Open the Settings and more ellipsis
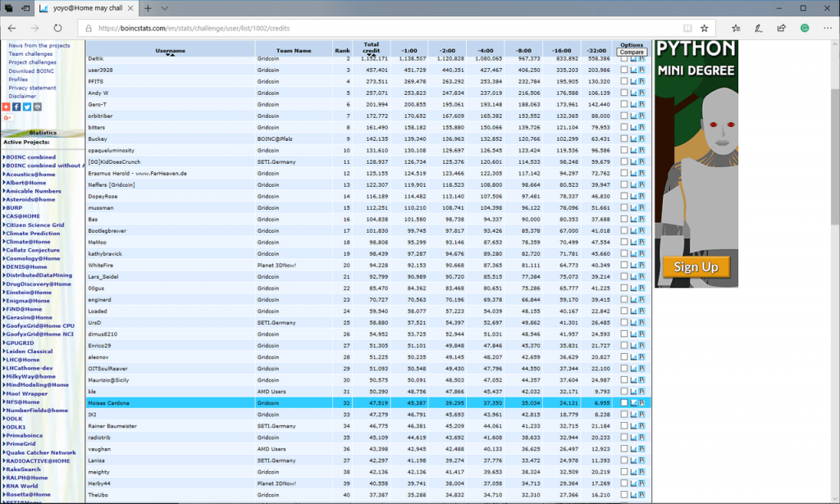The height and width of the screenshot is (504, 840). (x=828, y=29)
